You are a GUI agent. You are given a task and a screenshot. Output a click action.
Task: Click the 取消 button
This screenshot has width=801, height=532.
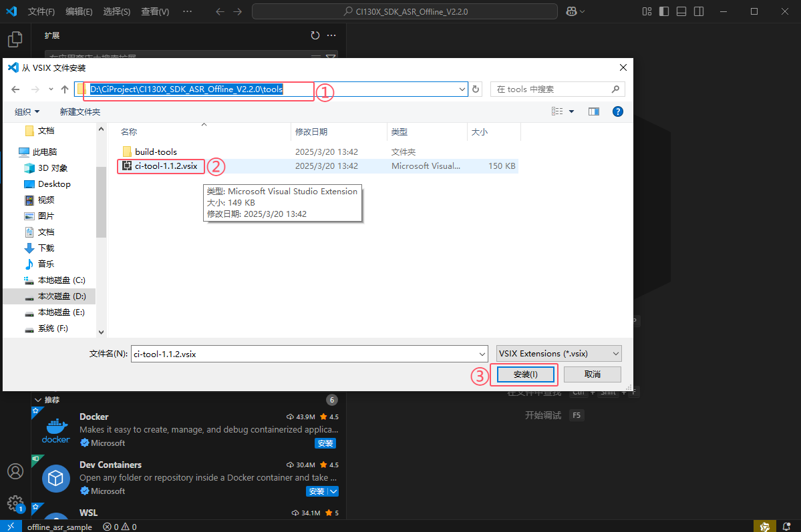(x=593, y=374)
